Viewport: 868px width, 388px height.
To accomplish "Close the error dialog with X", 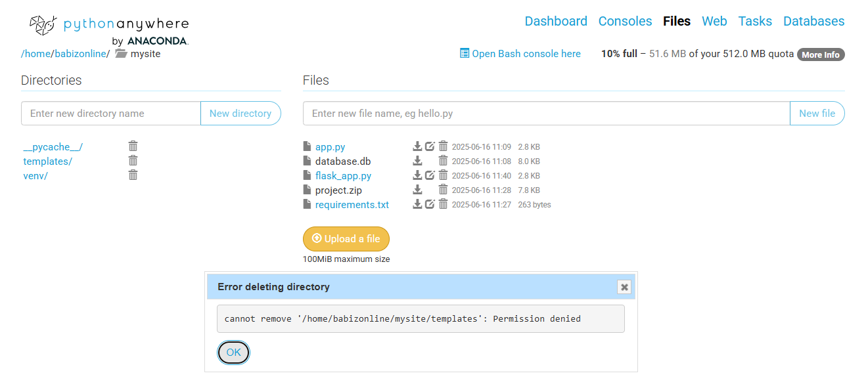I will tap(624, 287).
